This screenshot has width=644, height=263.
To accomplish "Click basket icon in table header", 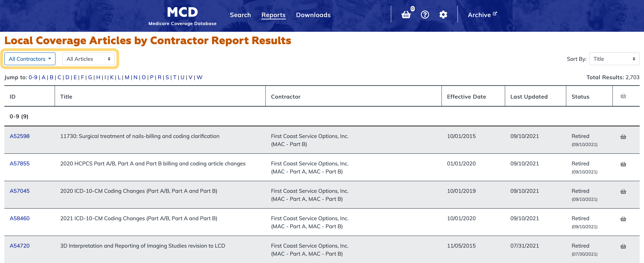I will 623,96.
